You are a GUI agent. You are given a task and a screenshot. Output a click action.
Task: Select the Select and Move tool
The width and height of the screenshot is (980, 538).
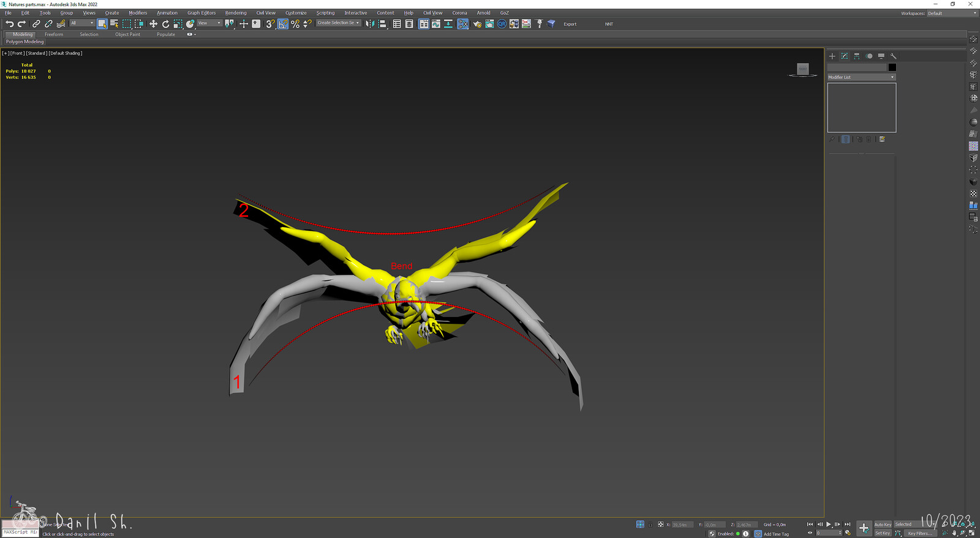click(153, 24)
